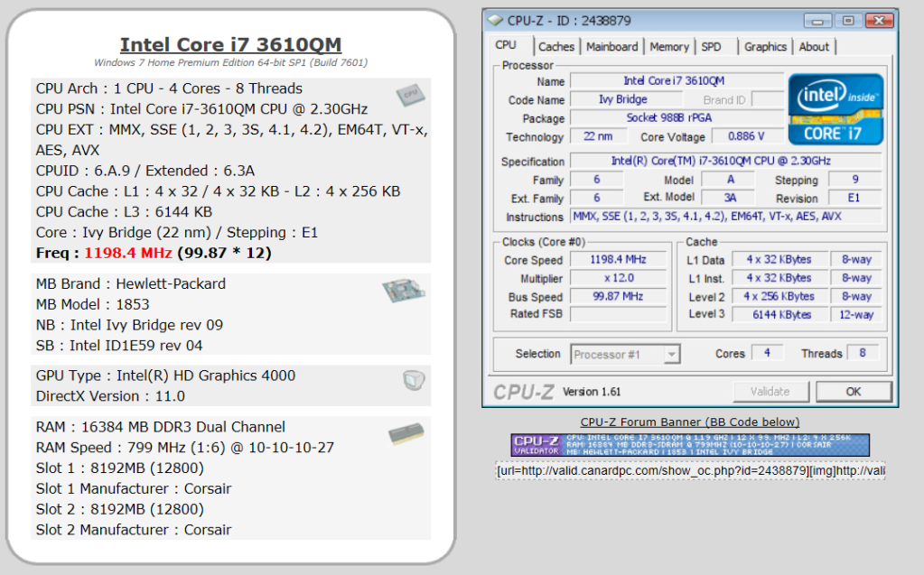Click the 12-way associativity value
The height and width of the screenshot is (575, 924).
click(856, 315)
